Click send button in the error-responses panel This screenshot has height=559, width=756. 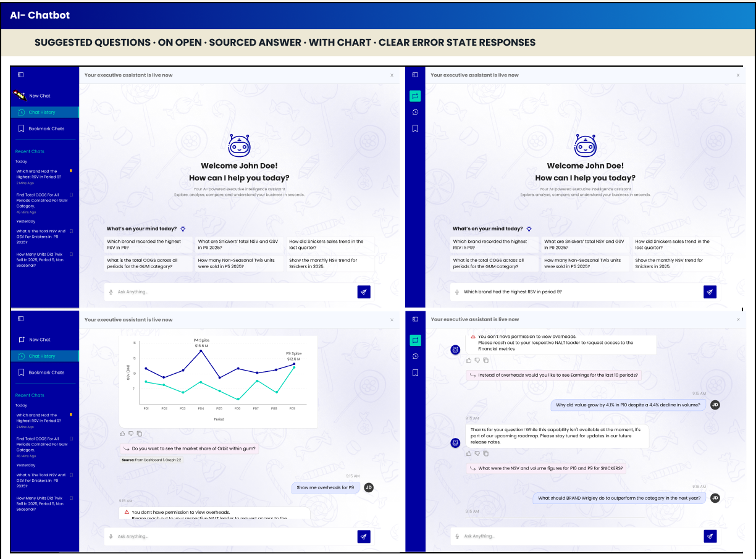[x=710, y=536]
